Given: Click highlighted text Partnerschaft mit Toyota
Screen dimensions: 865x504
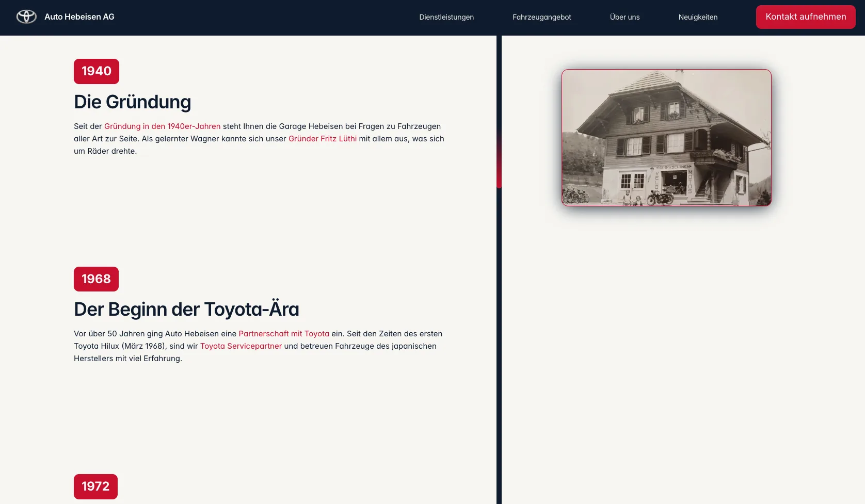Looking at the screenshot, I should click(x=284, y=334).
